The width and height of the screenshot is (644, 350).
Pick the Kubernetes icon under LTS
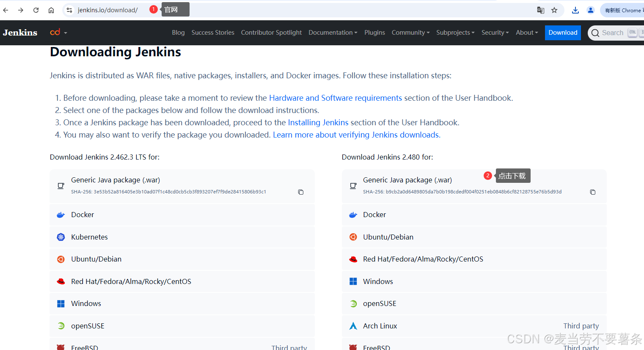pyautogui.click(x=61, y=237)
